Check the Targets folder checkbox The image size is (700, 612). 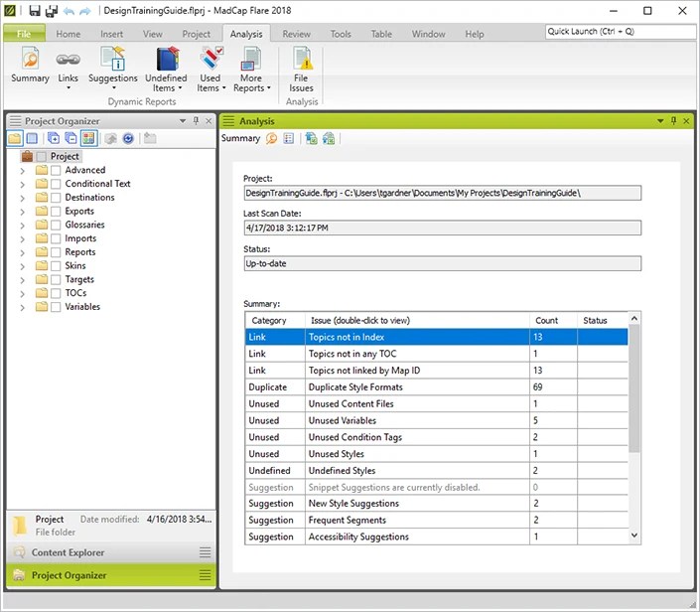click(56, 280)
